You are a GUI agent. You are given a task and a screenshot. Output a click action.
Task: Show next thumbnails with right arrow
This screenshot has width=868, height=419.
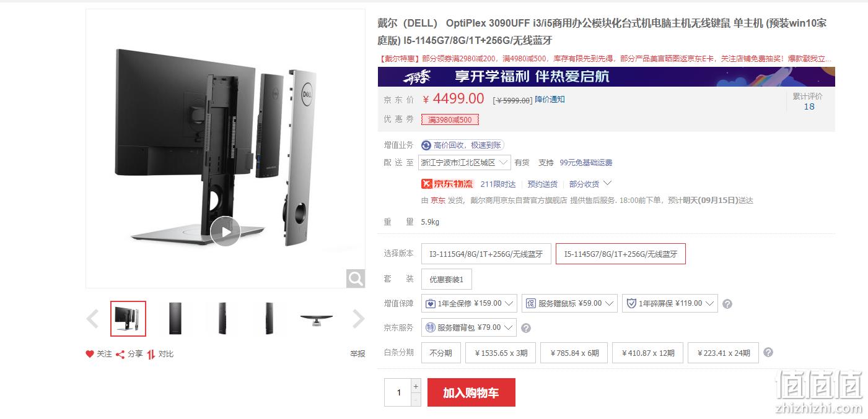pos(359,319)
